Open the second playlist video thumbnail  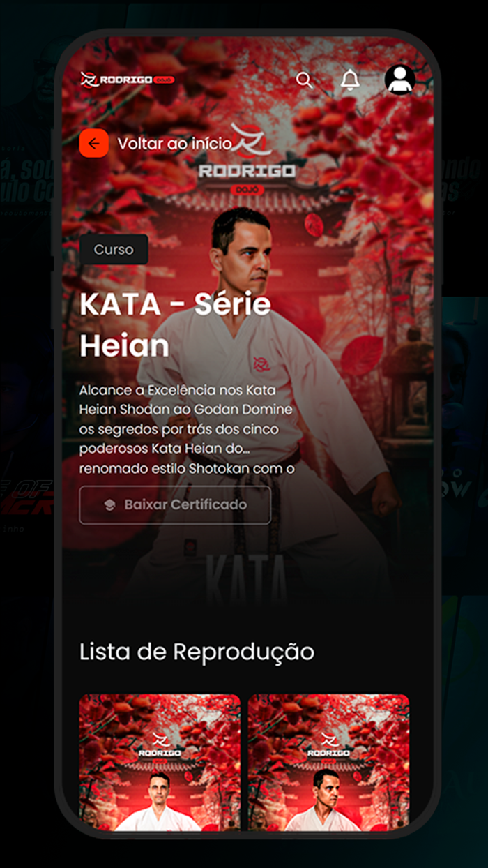click(x=329, y=762)
